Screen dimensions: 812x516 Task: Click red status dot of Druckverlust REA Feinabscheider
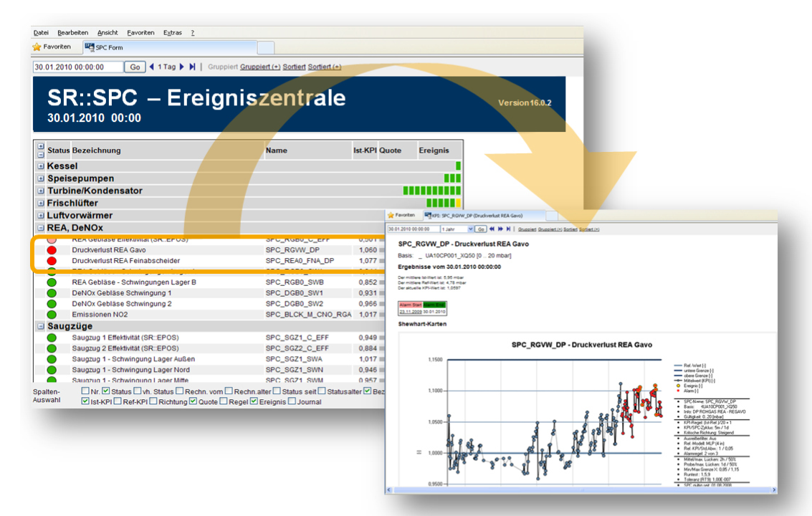52,261
